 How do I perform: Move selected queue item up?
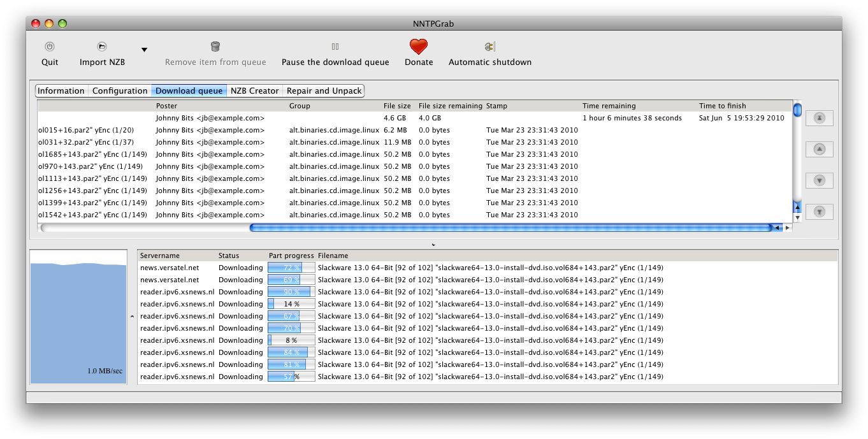point(820,149)
